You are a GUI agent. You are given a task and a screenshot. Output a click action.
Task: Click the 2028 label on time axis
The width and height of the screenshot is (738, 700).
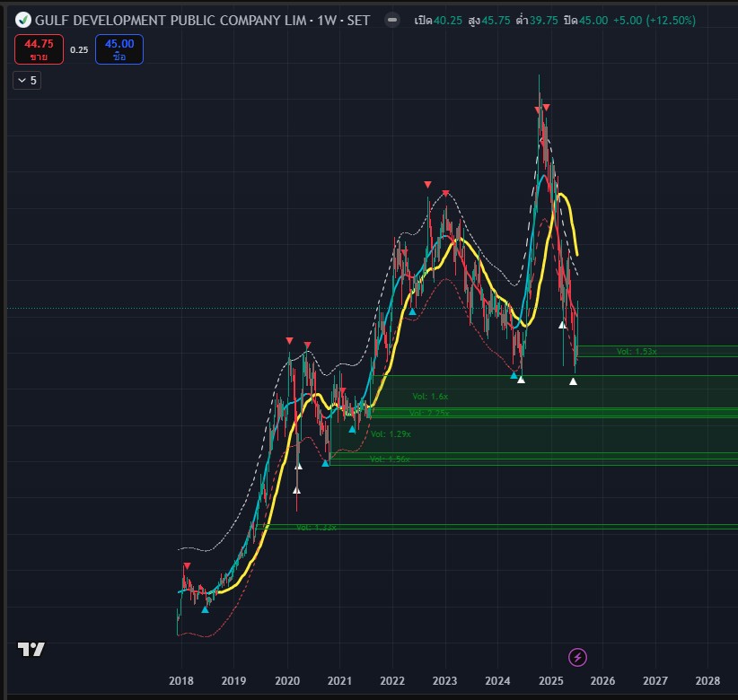(707, 681)
